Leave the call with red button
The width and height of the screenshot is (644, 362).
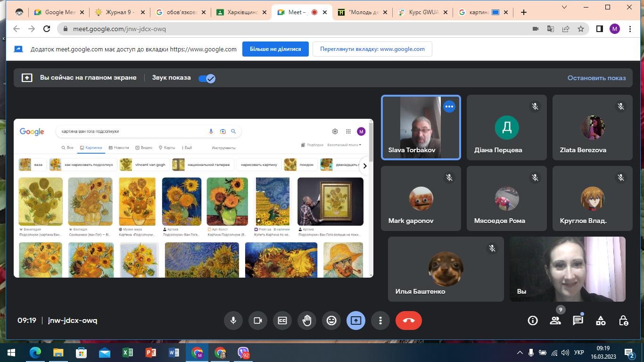pyautogui.click(x=409, y=321)
